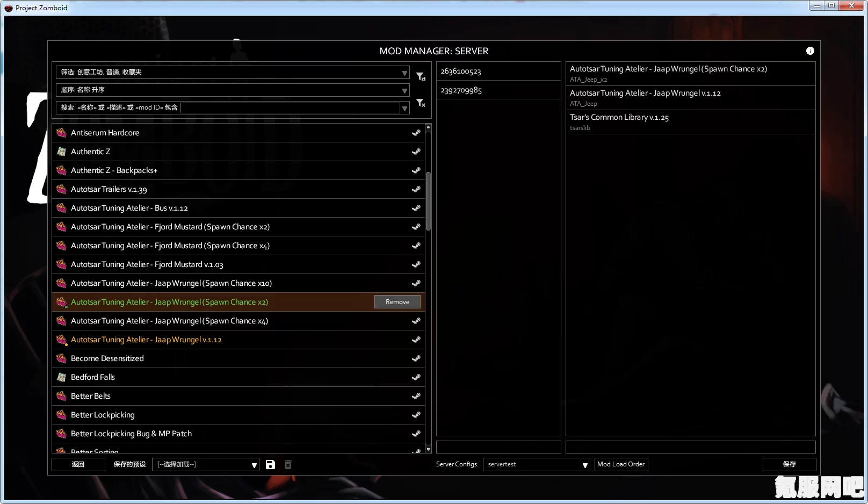
Task: Click Steam icon on Become Desensitized row
Action: [x=416, y=358]
